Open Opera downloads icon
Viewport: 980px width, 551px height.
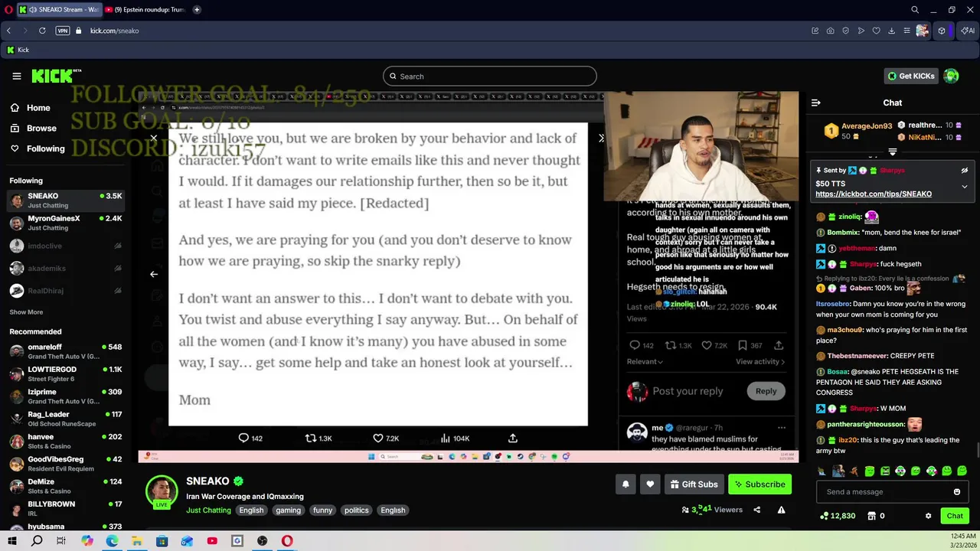click(891, 31)
